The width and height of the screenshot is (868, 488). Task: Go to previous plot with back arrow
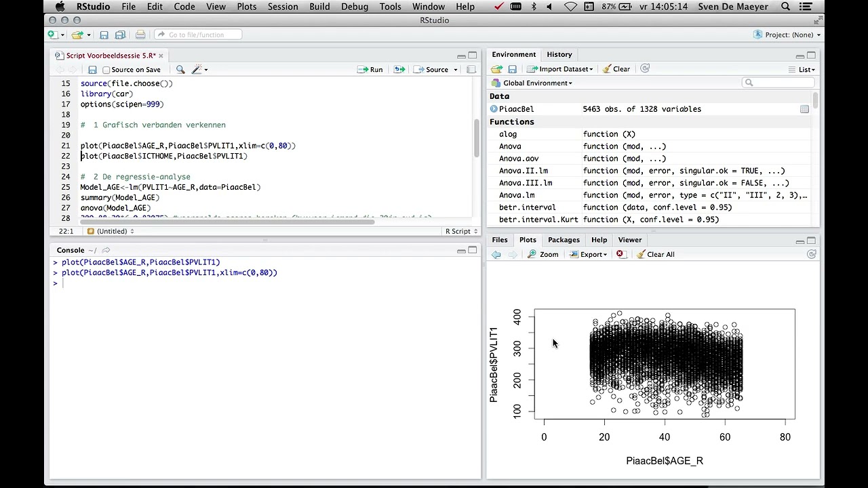(x=496, y=254)
